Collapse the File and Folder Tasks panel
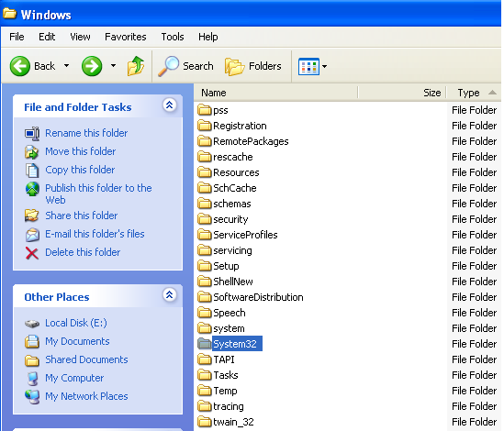This screenshot has width=504, height=431. coord(170,105)
